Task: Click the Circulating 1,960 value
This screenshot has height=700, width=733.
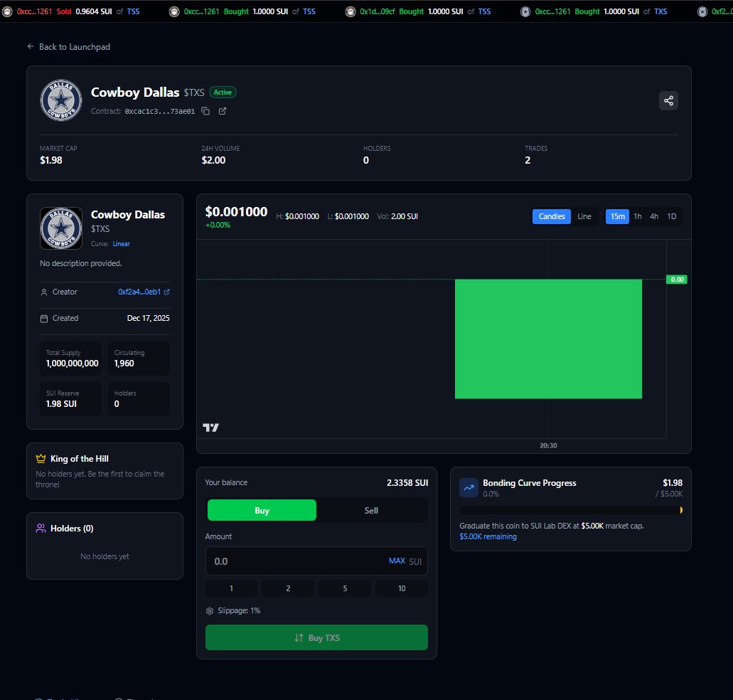Action: pyautogui.click(x=124, y=364)
